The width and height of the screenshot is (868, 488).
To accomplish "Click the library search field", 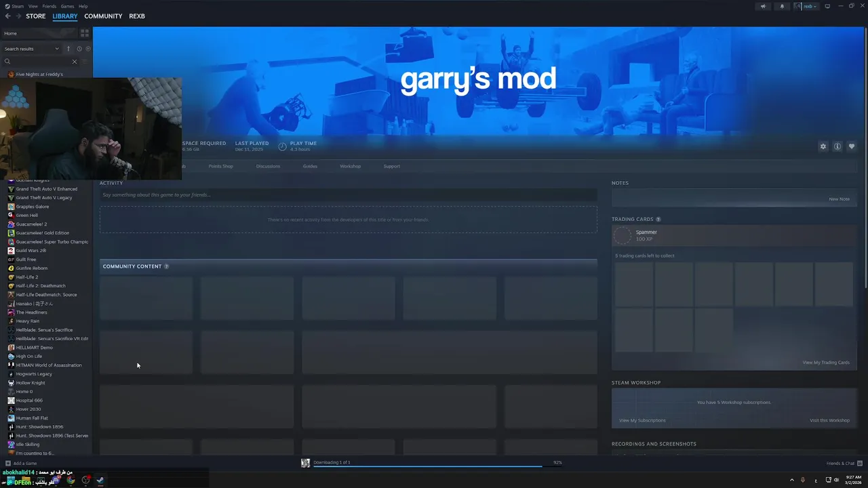I will coord(41,62).
